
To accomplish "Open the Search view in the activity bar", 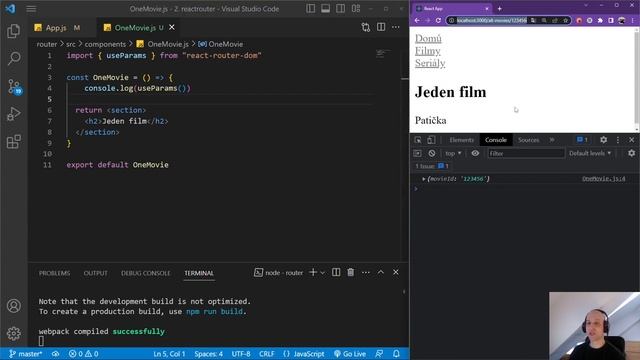I will (13, 58).
